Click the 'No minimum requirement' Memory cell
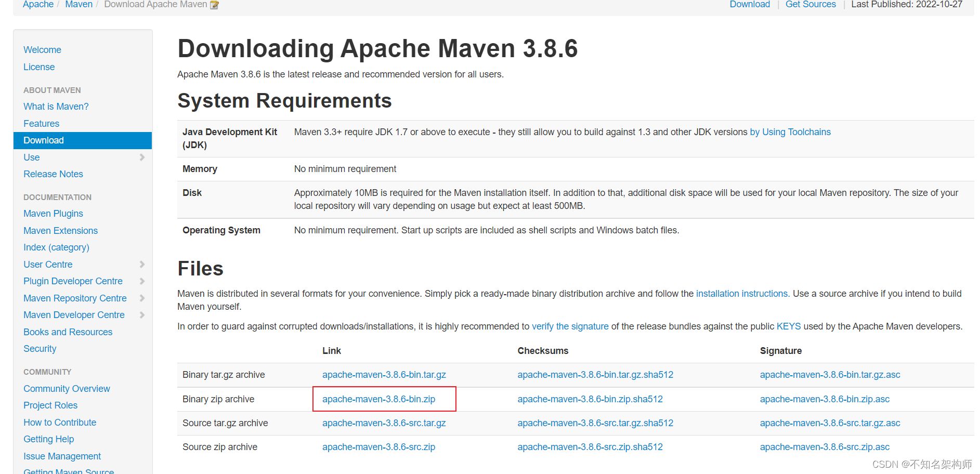Screen dimensions: 980x474 [x=345, y=169]
